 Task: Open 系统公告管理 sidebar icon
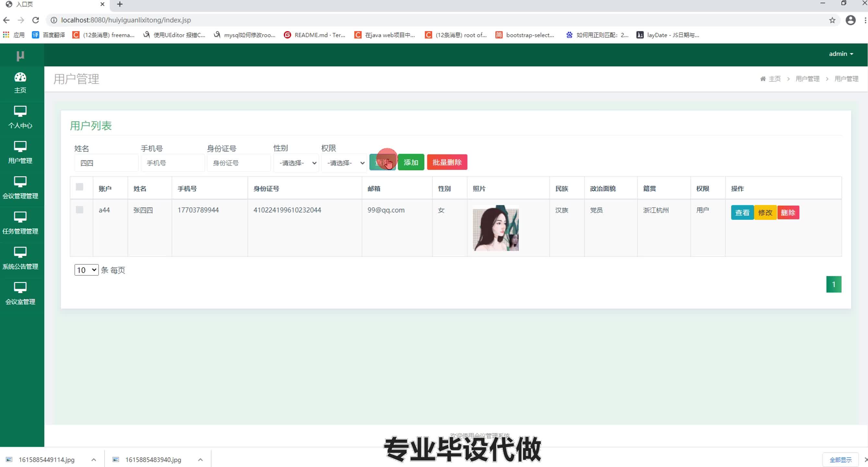[x=20, y=257]
